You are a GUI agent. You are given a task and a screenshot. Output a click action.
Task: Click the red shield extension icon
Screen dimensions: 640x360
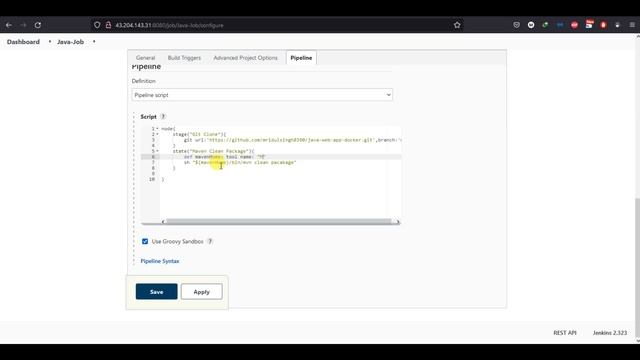[603, 25]
